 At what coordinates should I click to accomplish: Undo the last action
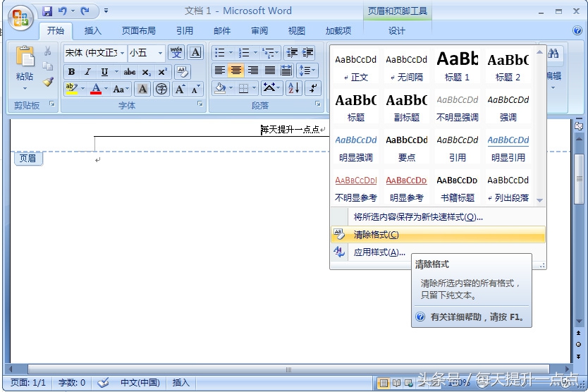click(x=62, y=11)
